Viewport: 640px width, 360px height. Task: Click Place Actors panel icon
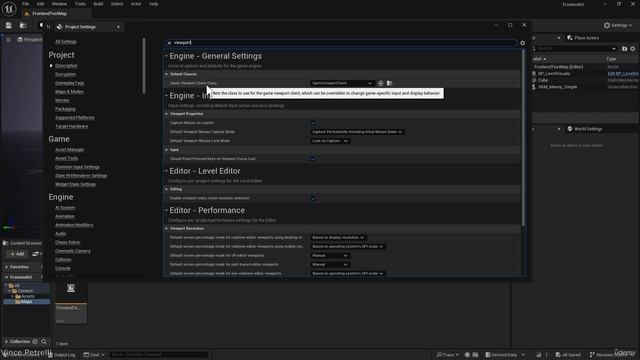coord(570,38)
